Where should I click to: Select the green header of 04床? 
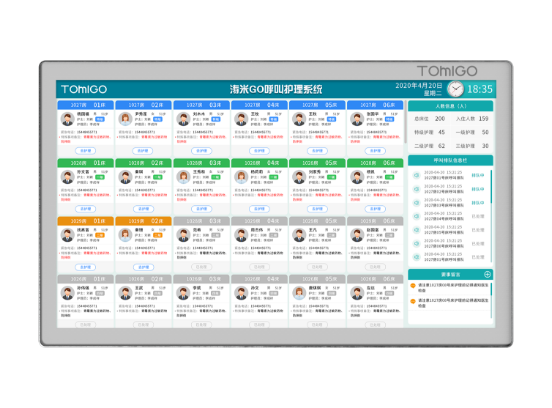(x=259, y=163)
